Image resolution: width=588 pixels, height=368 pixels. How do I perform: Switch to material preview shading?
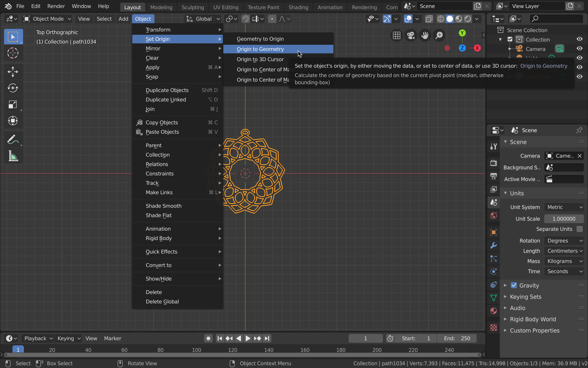[x=459, y=19]
